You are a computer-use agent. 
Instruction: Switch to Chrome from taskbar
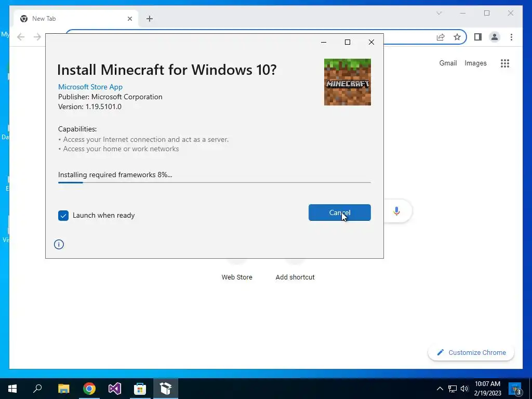click(89, 389)
